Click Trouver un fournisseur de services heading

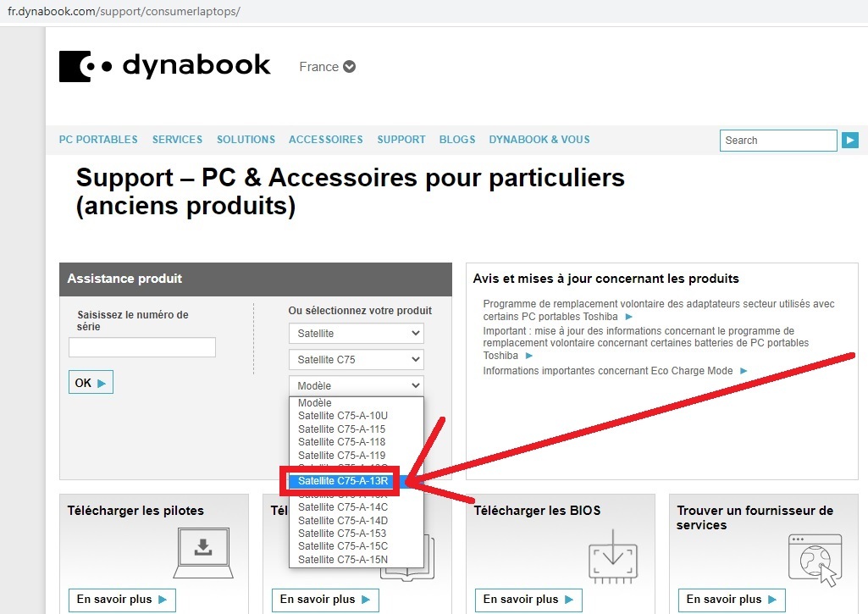(755, 517)
